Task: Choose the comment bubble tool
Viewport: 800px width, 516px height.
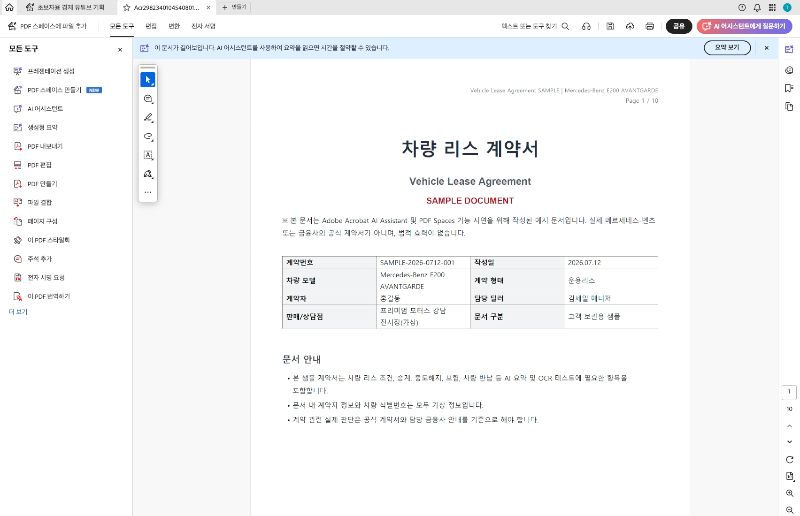Action: [x=148, y=99]
